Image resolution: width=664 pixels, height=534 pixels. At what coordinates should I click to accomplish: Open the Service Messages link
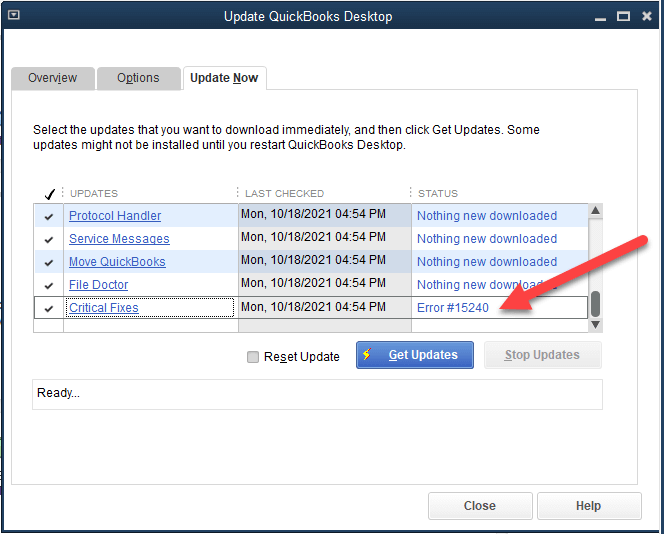coord(119,239)
